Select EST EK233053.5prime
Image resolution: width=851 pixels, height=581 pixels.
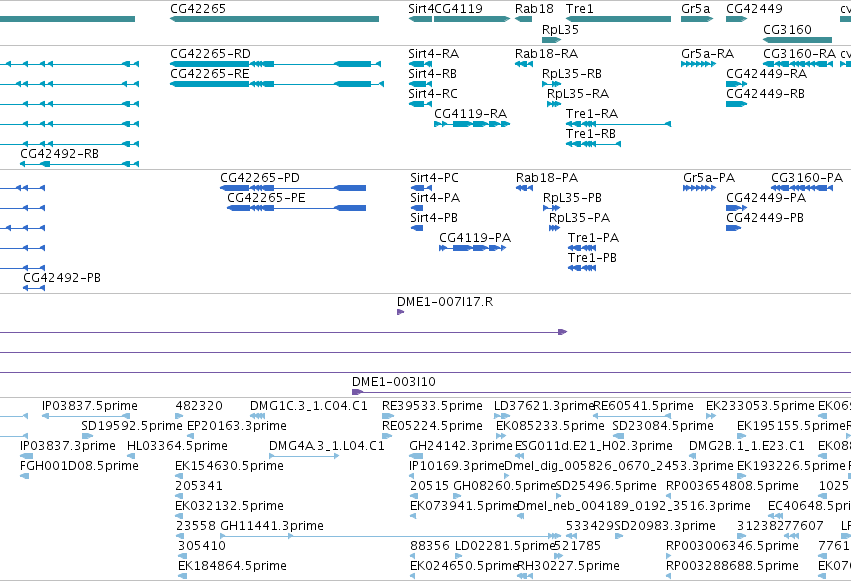(x=711, y=416)
